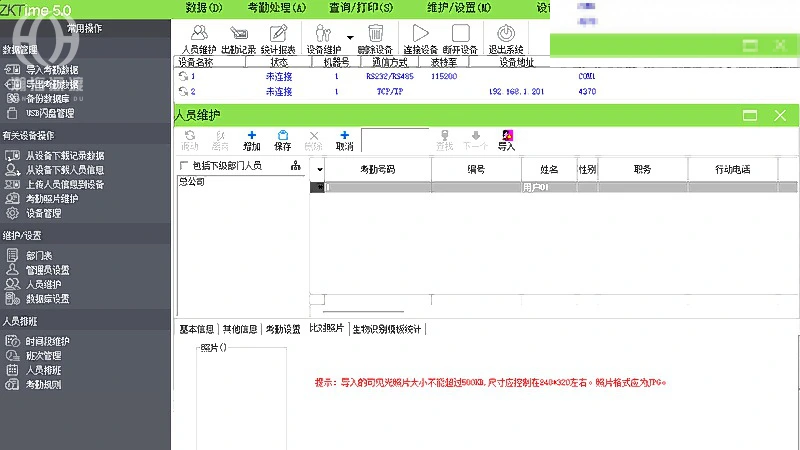Switch to 其他信息 tab
This screenshot has width=800, height=450.
coord(240,329)
